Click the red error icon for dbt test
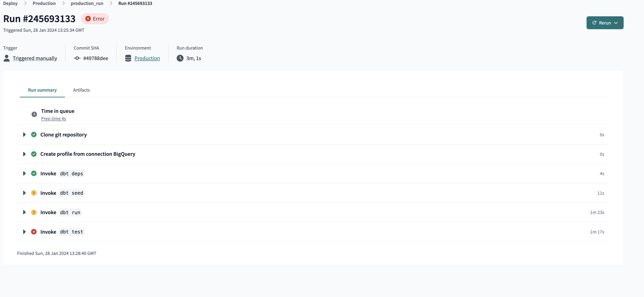 click(34, 232)
